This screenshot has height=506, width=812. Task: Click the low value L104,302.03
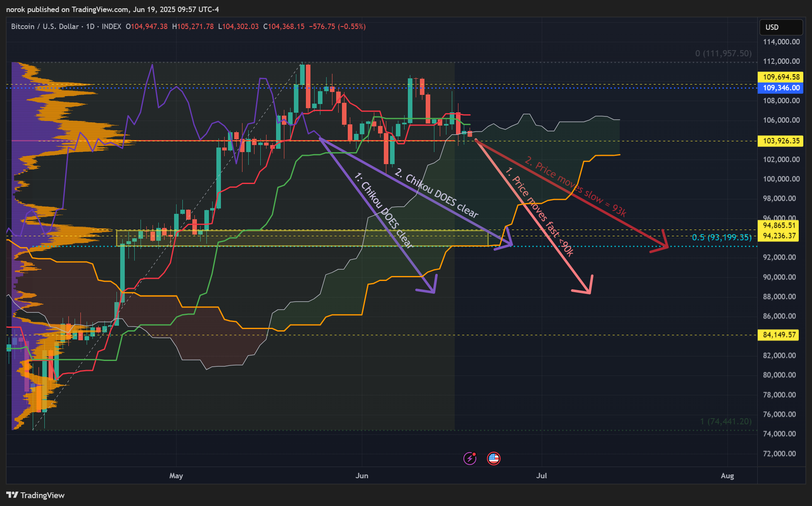238,27
